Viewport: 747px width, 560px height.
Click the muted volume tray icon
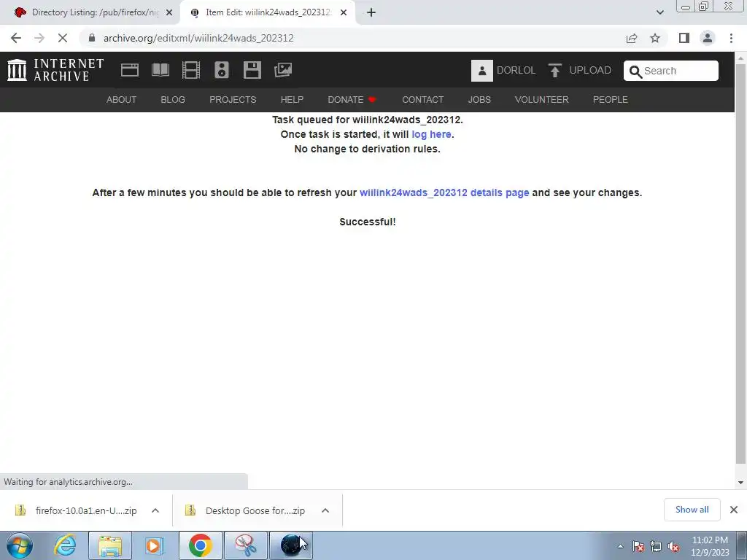pos(673,546)
